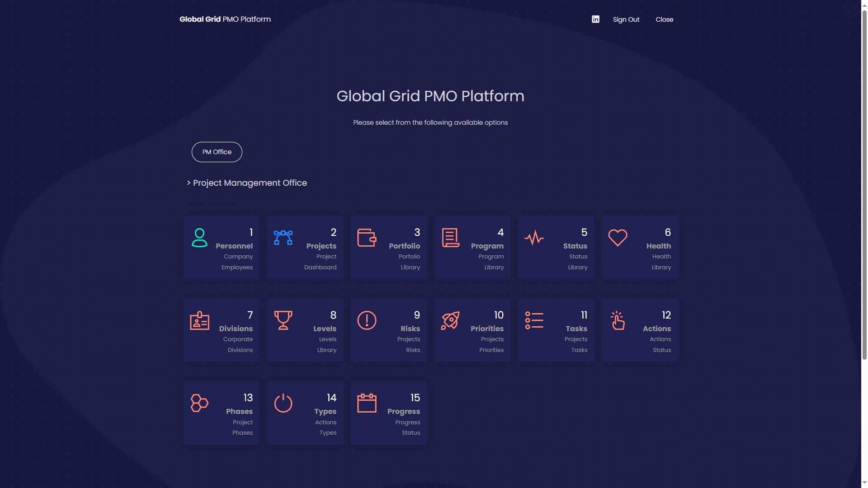The width and height of the screenshot is (868, 488).
Task: Click the Levels trophy icon
Action: click(x=283, y=320)
